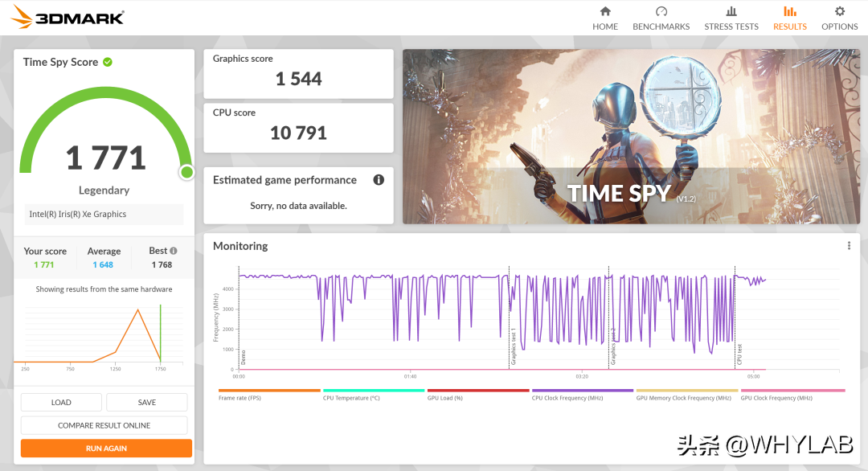The width and height of the screenshot is (868, 471).
Task: Click the Monitoring panel heading
Action: click(240, 246)
